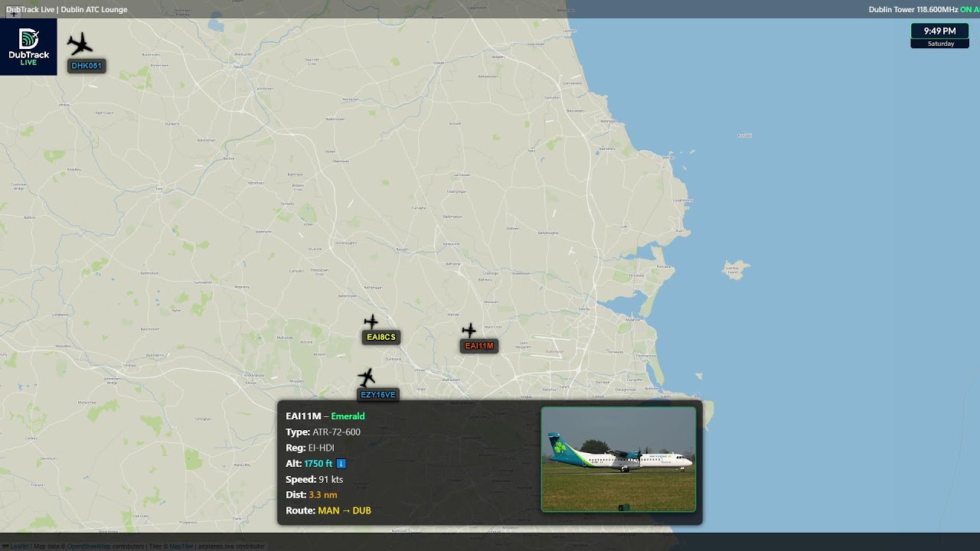Click the 'EAI11M – Emerald' panel heading
Viewport: 980px width, 551px height.
(325, 416)
